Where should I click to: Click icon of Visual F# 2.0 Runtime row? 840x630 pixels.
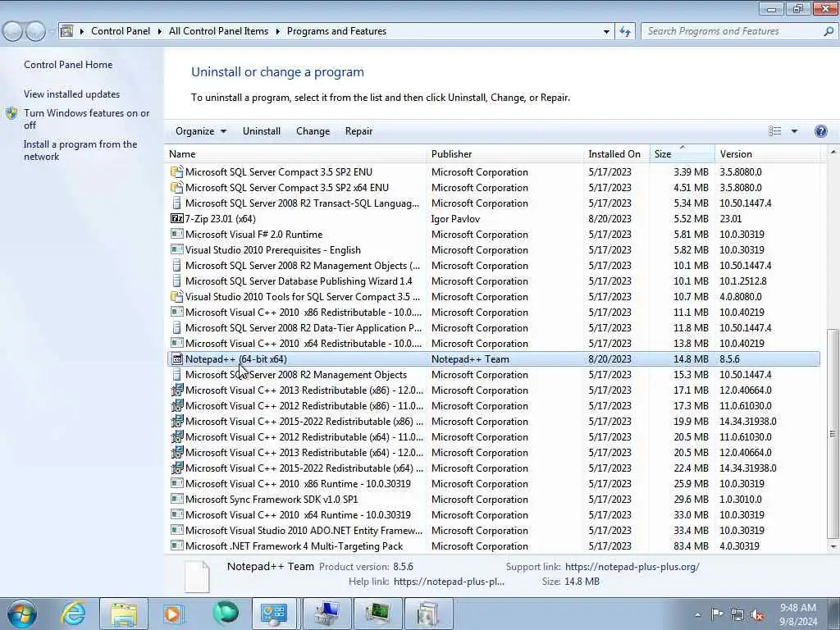coord(177,234)
